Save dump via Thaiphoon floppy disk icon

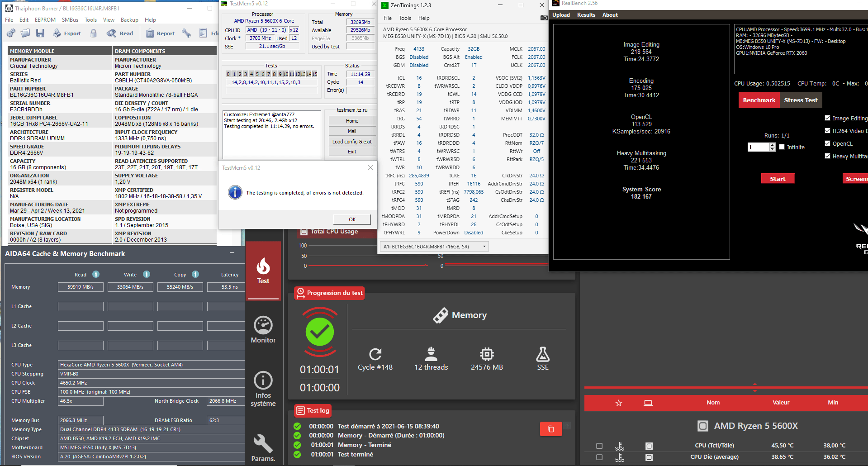(x=40, y=33)
